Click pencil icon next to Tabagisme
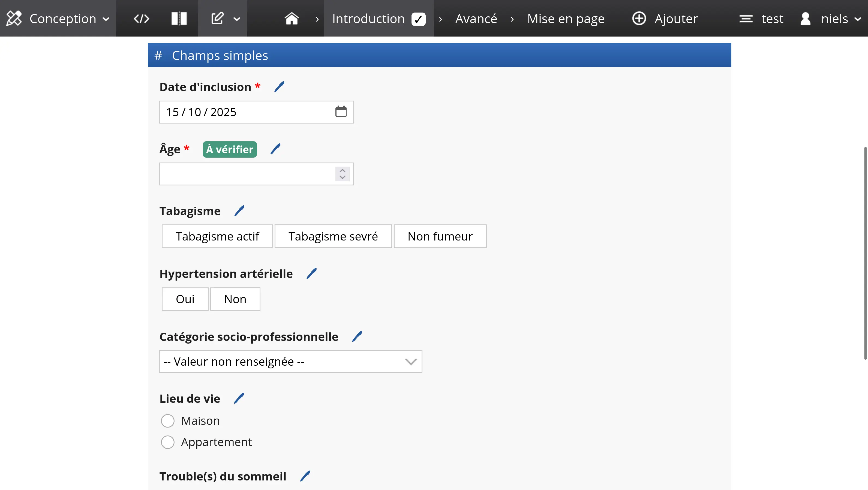 point(239,211)
